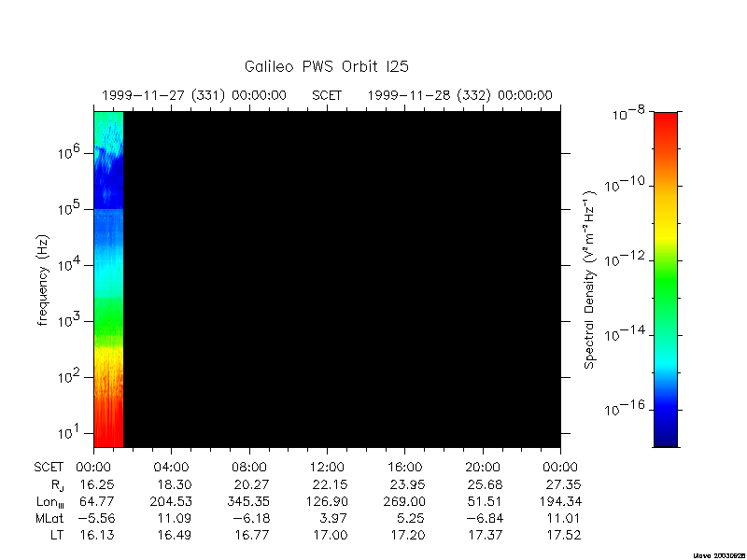Click the 16:00 time tick label
Image resolution: width=747 pixels, height=560 pixels.
coord(404,468)
